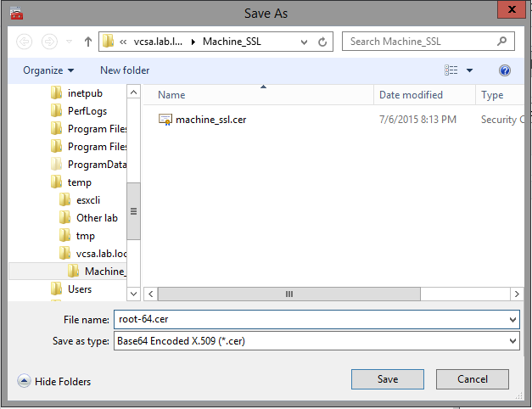Click the Save button
Image resolution: width=532 pixels, height=409 pixels.
click(388, 379)
